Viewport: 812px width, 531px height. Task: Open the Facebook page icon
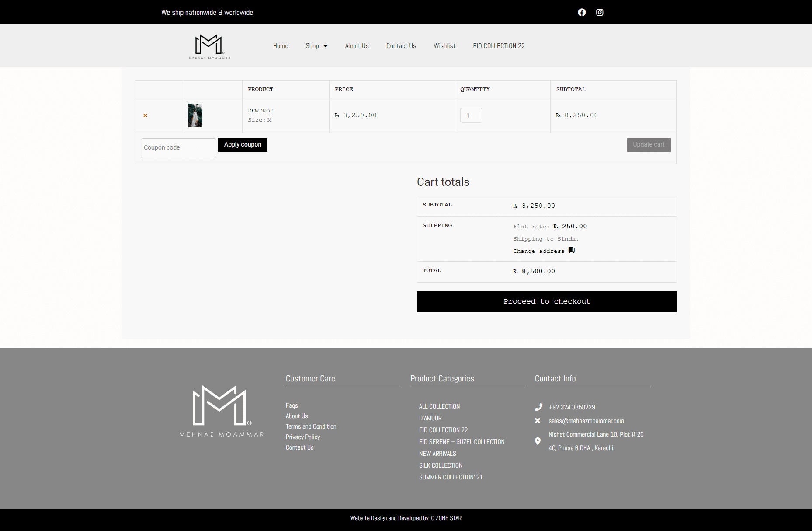[582, 12]
